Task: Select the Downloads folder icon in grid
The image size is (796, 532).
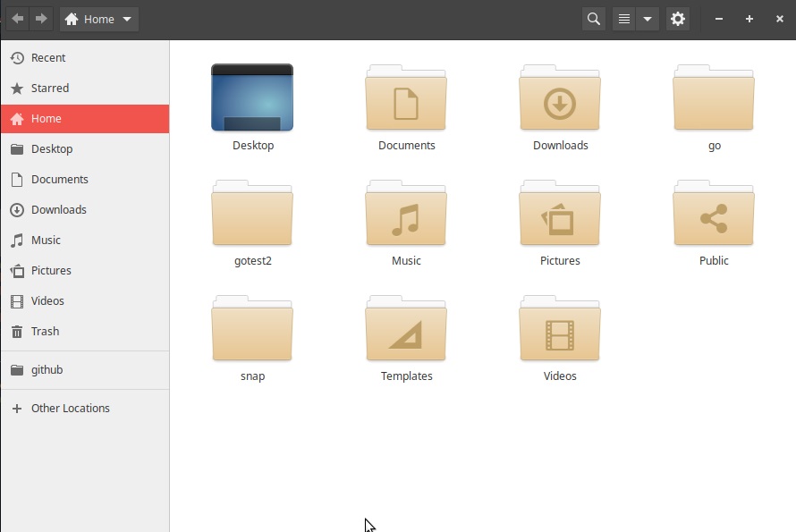Action: pos(560,97)
